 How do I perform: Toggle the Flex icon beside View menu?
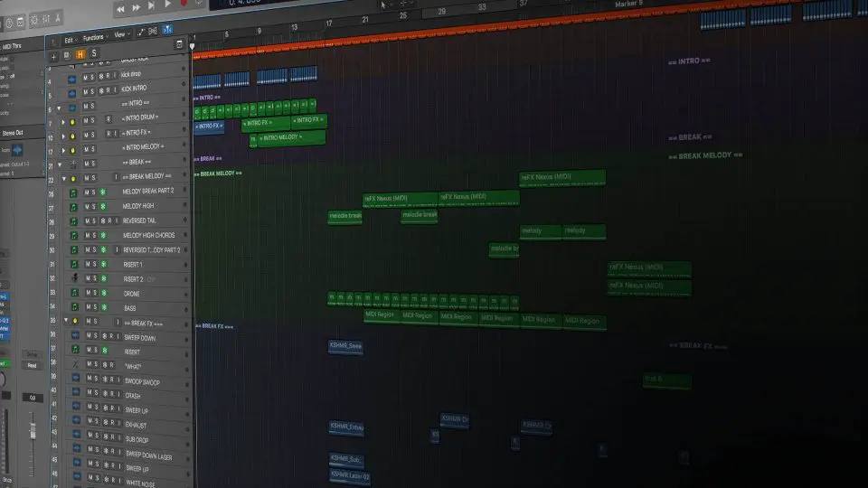click(153, 31)
